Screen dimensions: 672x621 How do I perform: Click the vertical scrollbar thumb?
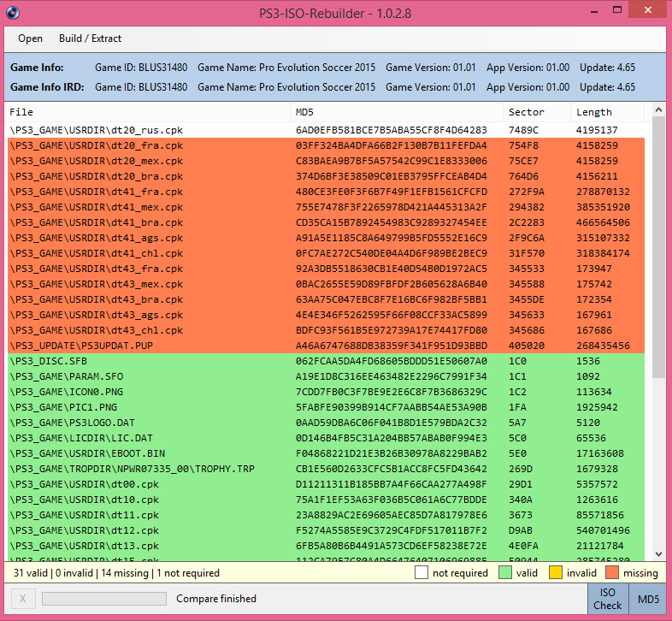click(658, 248)
